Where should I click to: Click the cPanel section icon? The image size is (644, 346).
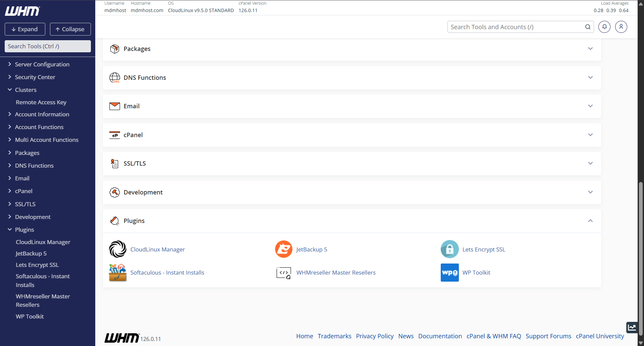coord(115,135)
